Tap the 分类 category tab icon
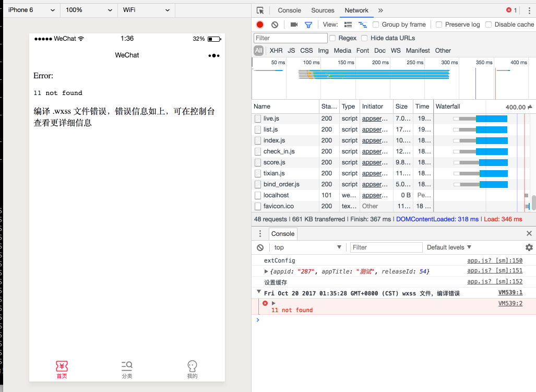The image size is (536, 392). point(127,366)
